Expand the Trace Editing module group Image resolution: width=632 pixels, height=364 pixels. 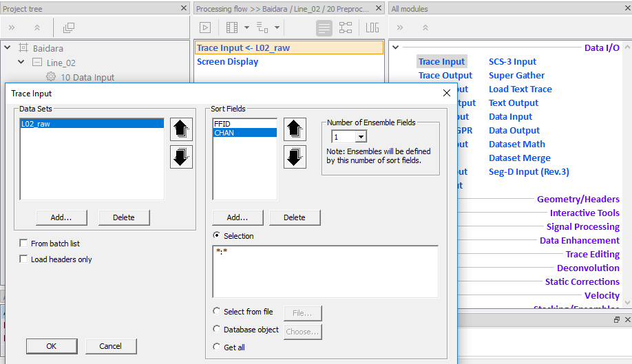pos(593,254)
